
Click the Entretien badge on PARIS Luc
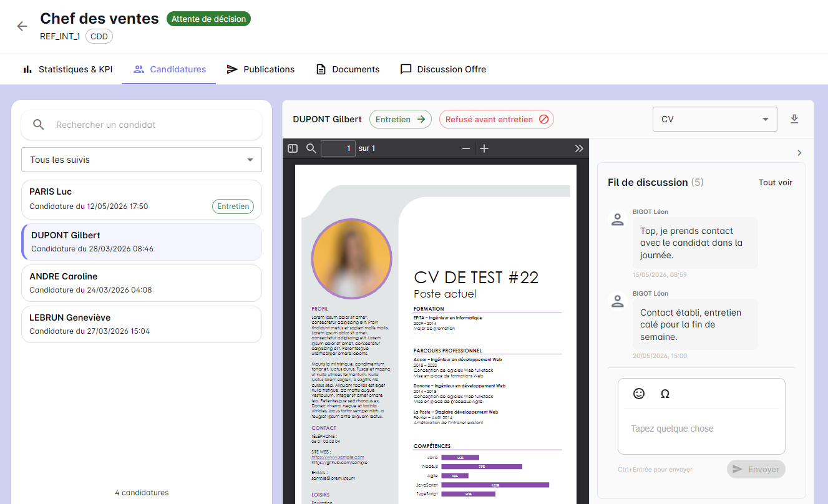pos(233,206)
